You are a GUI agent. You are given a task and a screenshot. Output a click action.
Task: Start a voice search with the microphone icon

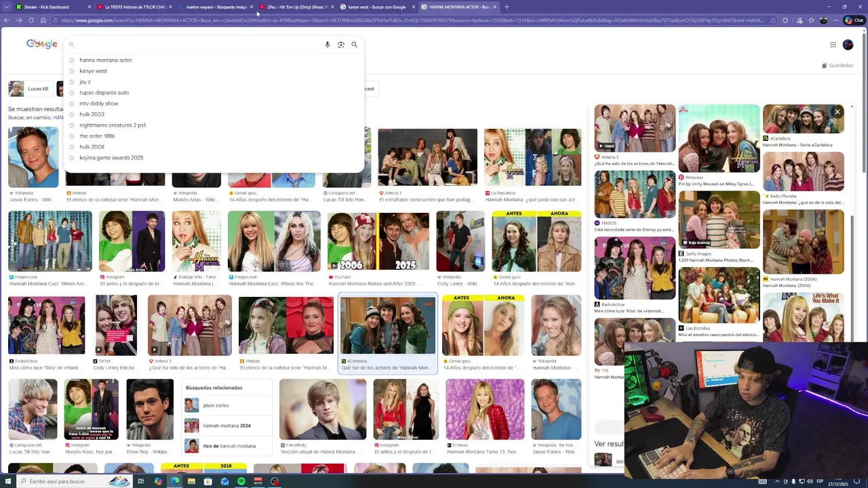pyautogui.click(x=327, y=45)
